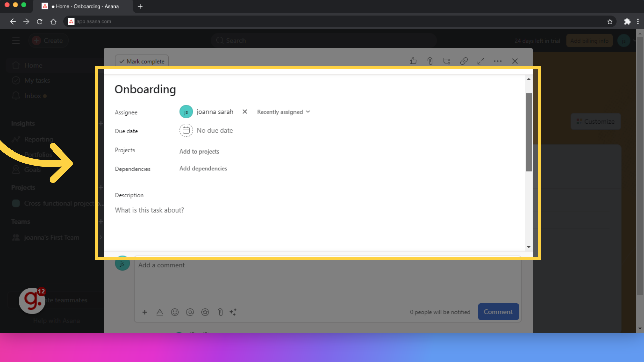Toggle due date calendar dashed icon
644x362 pixels.
point(186,130)
